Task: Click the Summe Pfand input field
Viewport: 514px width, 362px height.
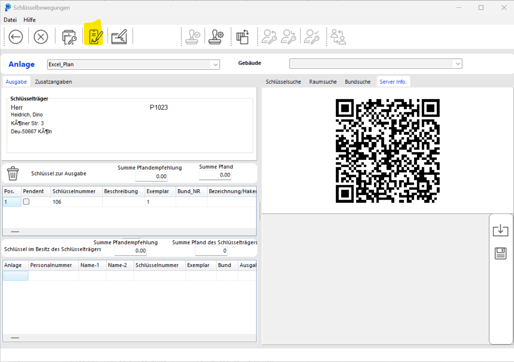Action: [x=215, y=175]
